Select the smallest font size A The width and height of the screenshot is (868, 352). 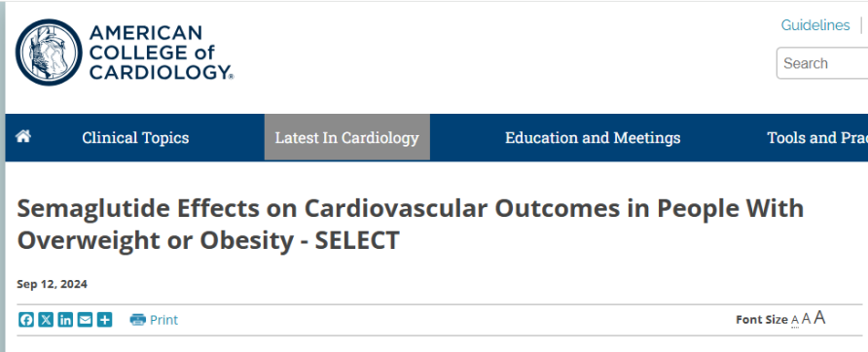795,320
